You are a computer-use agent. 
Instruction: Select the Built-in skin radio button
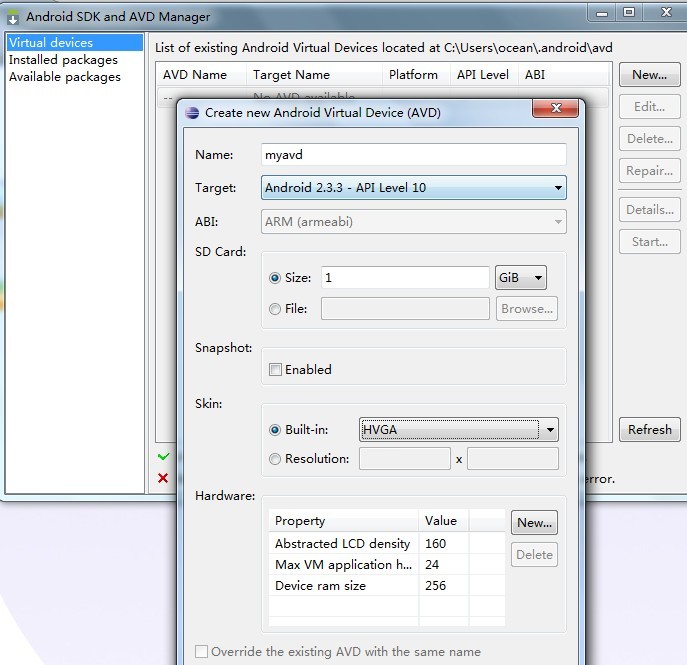point(275,430)
